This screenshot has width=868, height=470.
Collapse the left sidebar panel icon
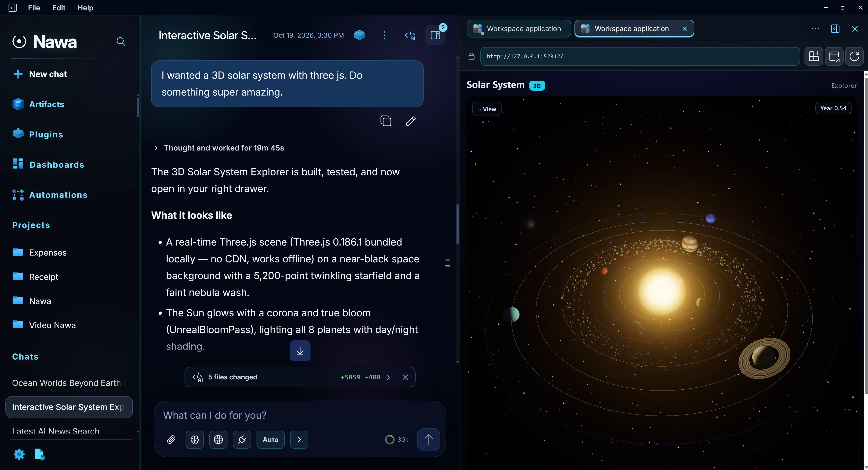tap(12, 8)
